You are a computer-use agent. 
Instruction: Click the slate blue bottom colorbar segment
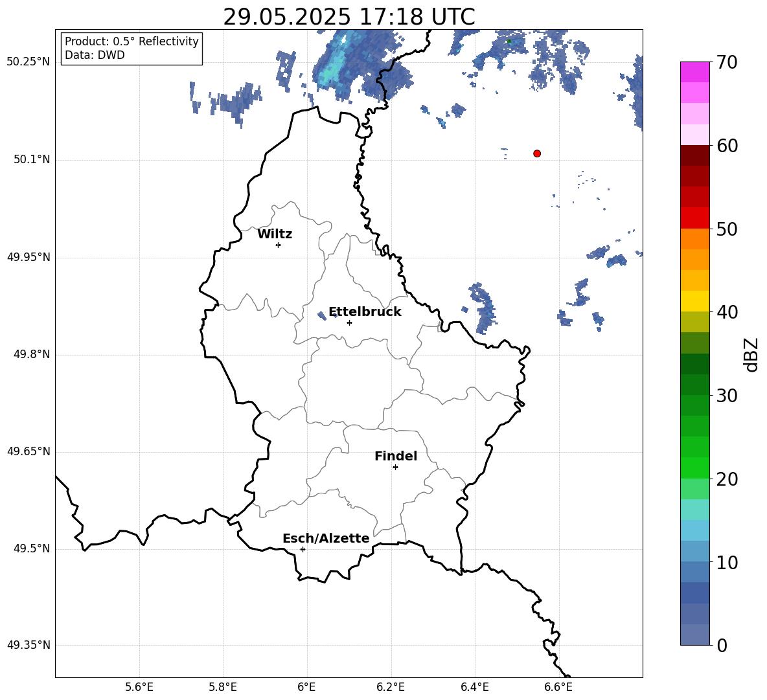[694, 635]
